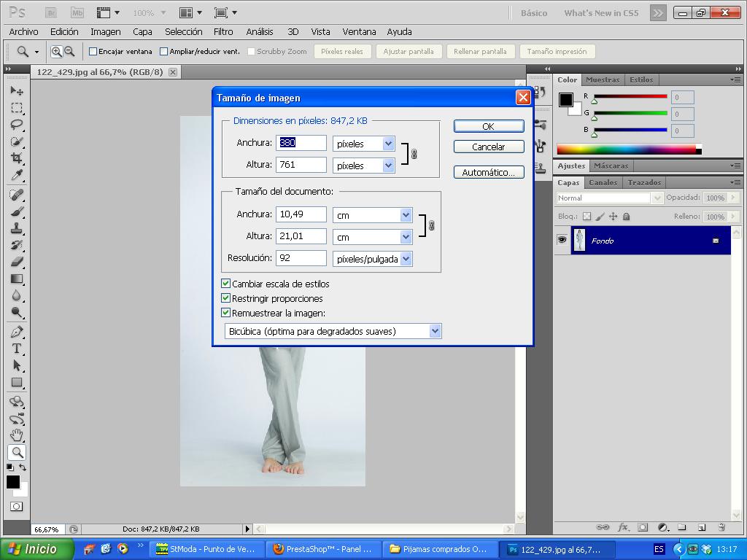The width and height of the screenshot is (747, 560).
Task: Select the Hand tool
Action: (x=17, y=435)
